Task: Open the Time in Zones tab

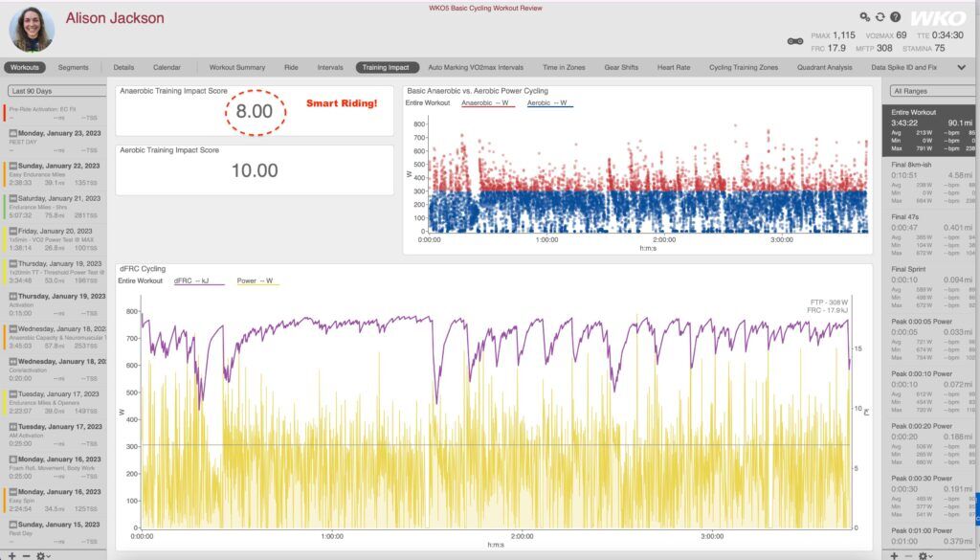Action: [x=564, y=68]
